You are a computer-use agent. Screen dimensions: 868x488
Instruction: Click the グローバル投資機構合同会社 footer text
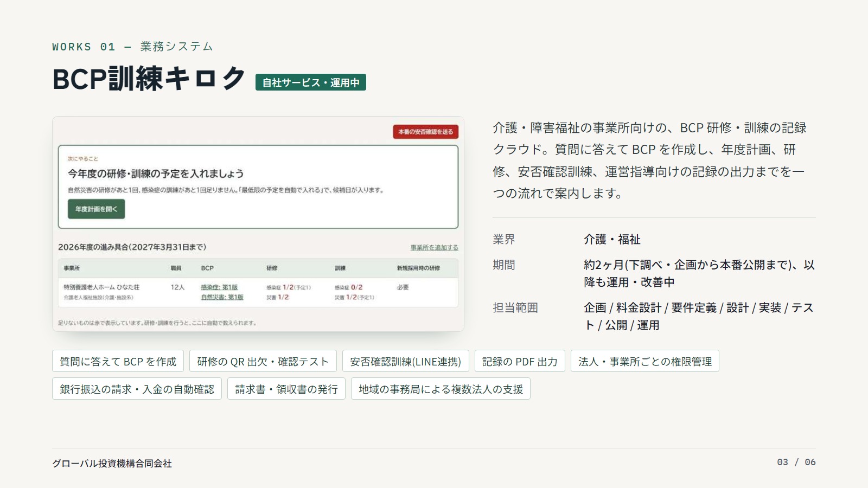tap(112, 464)
